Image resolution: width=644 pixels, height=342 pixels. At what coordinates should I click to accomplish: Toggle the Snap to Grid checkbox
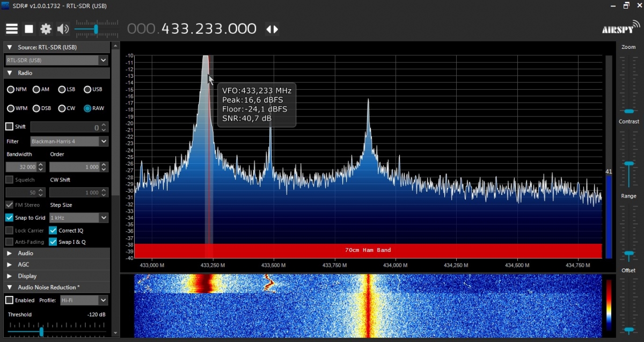tap(9, 218)
